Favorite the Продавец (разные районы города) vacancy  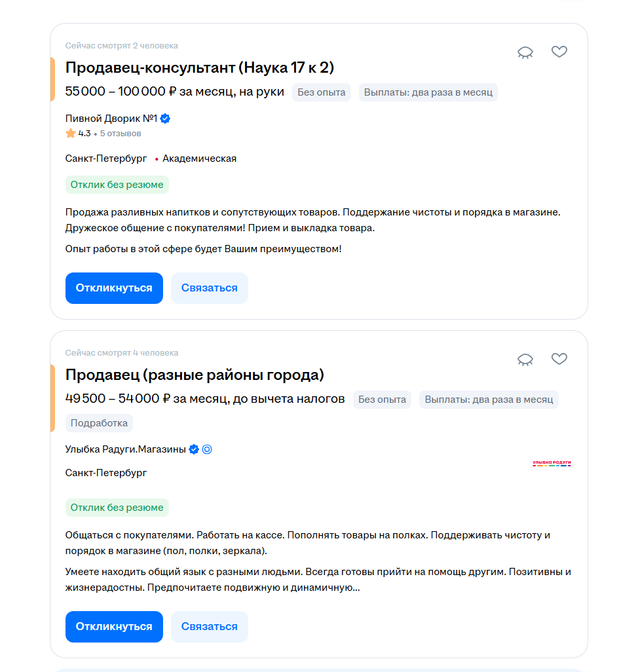click(x=559, y=359)
